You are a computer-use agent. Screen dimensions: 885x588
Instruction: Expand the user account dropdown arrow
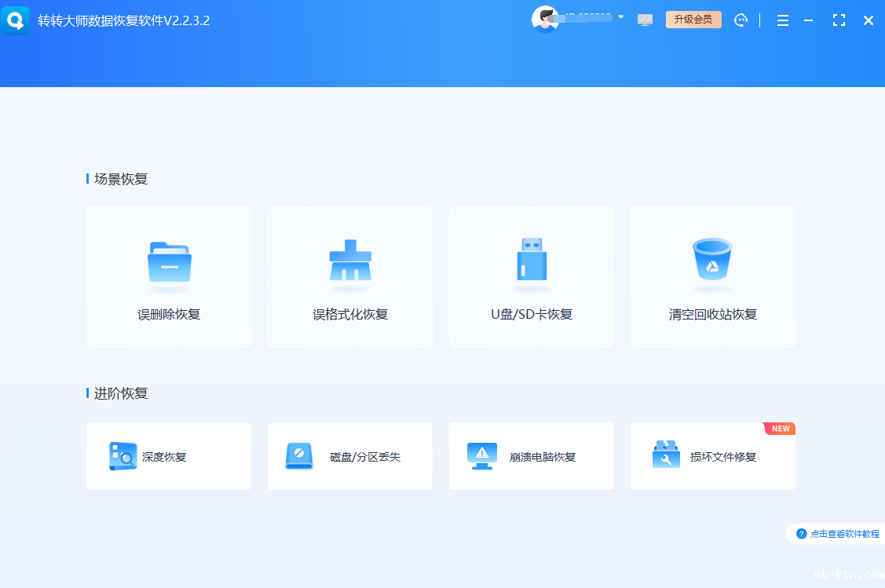pos(620,16)
